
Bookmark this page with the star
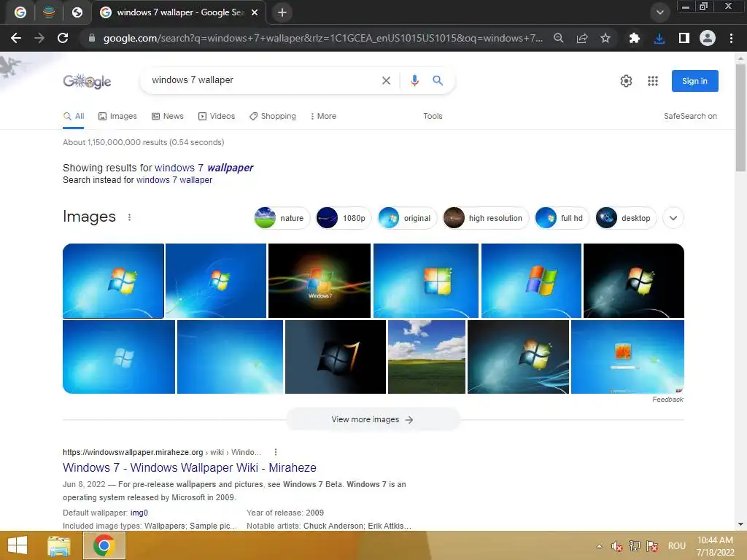pyautogui.click(x=605, y=38)
